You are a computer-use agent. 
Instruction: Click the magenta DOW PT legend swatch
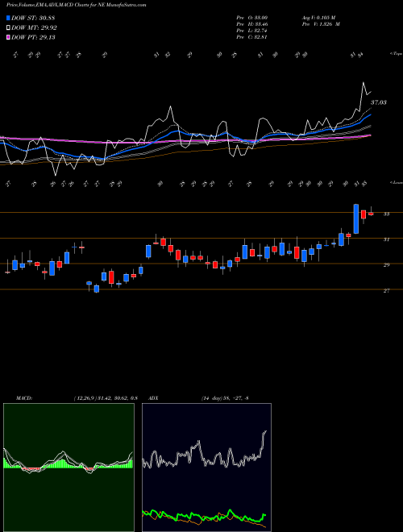pos(9,37)
